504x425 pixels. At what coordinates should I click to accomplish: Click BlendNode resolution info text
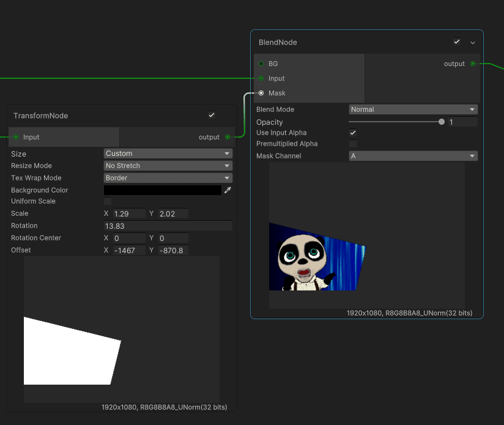point(410,313)
